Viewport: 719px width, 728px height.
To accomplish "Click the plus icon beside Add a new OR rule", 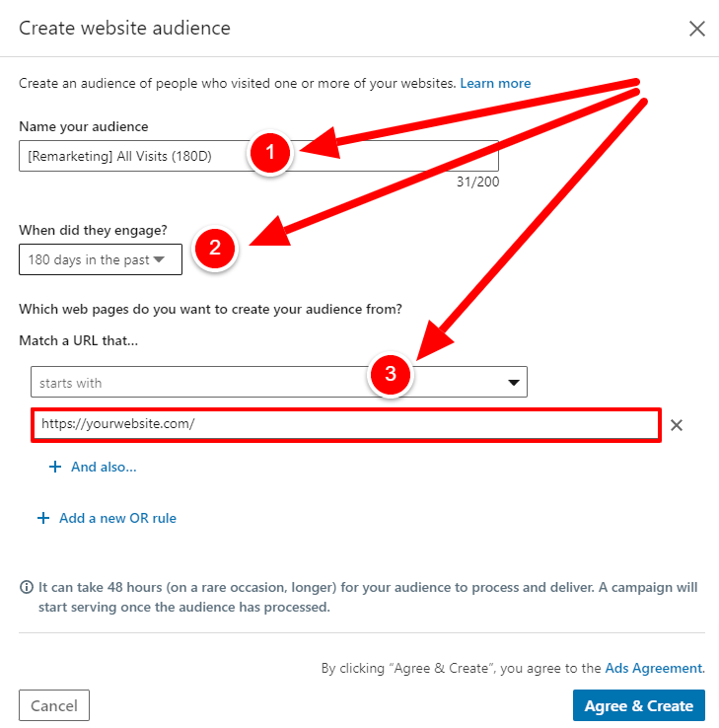I will point(43,518).
